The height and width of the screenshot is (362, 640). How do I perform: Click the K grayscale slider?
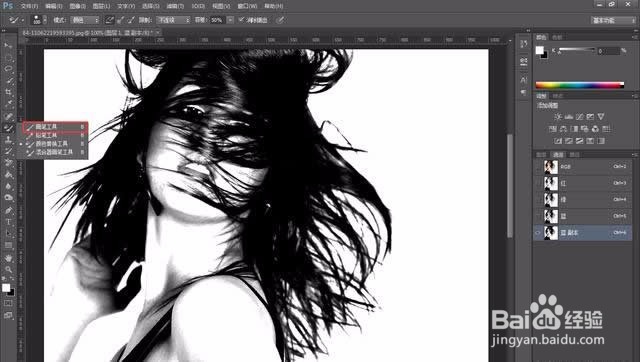(577, 50)
